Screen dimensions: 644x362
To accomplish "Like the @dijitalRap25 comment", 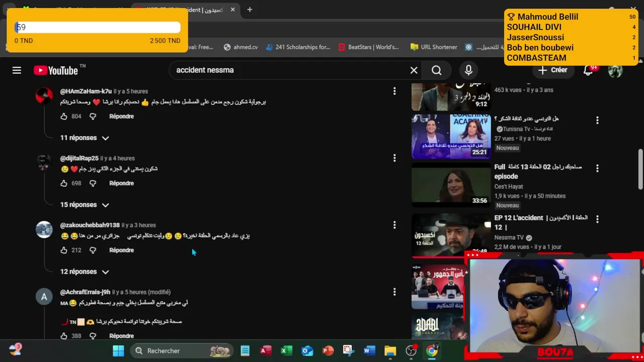I will [x=64, y=183].
